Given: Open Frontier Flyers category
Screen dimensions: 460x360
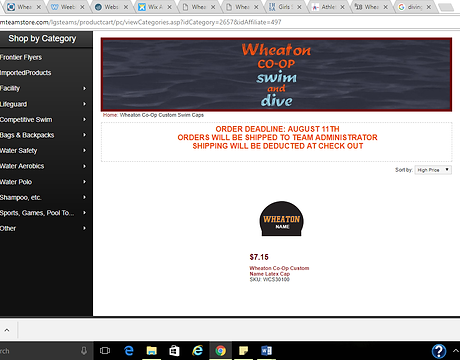Looking at the screenshot, I should (x=21, y=57).
